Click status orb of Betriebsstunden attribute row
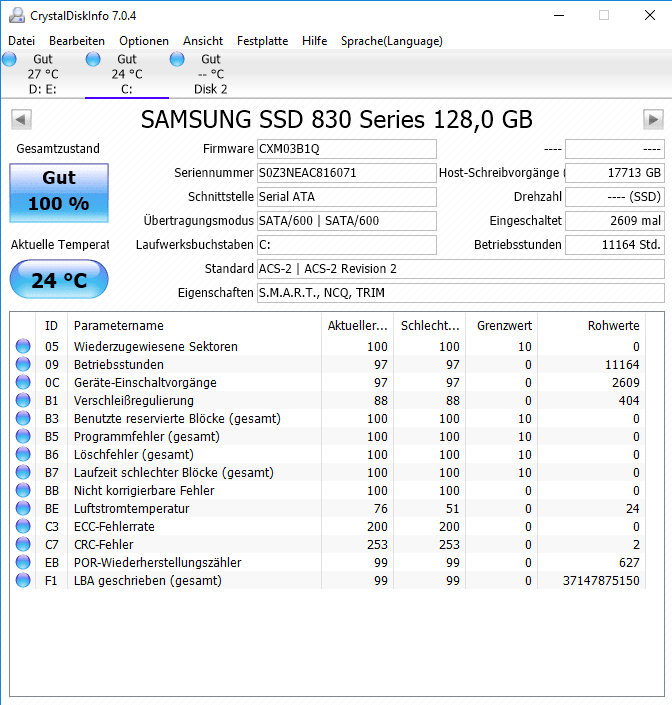Screen dimensions: 672x705 23,364
